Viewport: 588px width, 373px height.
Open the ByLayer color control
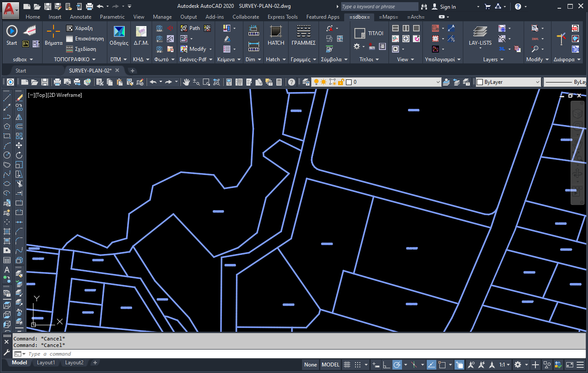508,82
